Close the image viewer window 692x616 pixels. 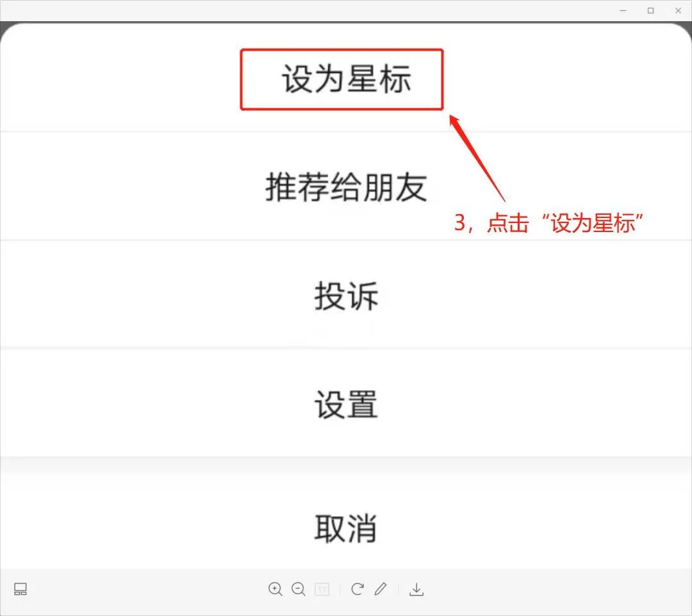click(678, 10)
